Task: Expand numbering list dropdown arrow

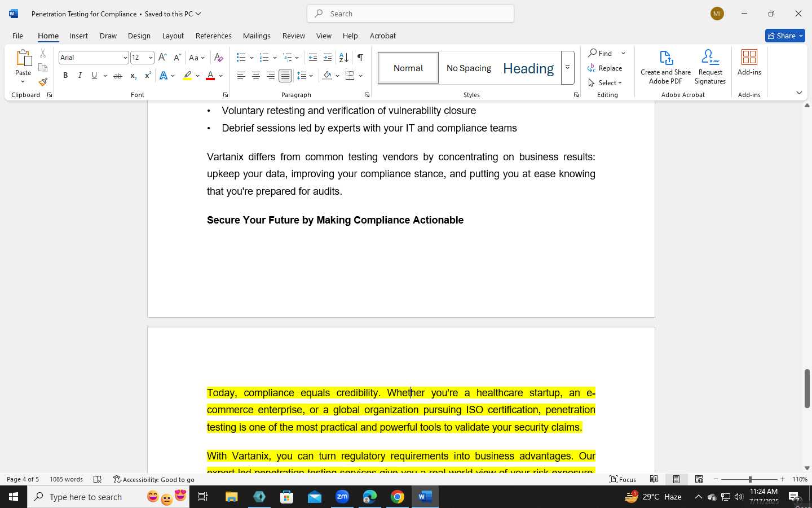Action: [275, 58]
